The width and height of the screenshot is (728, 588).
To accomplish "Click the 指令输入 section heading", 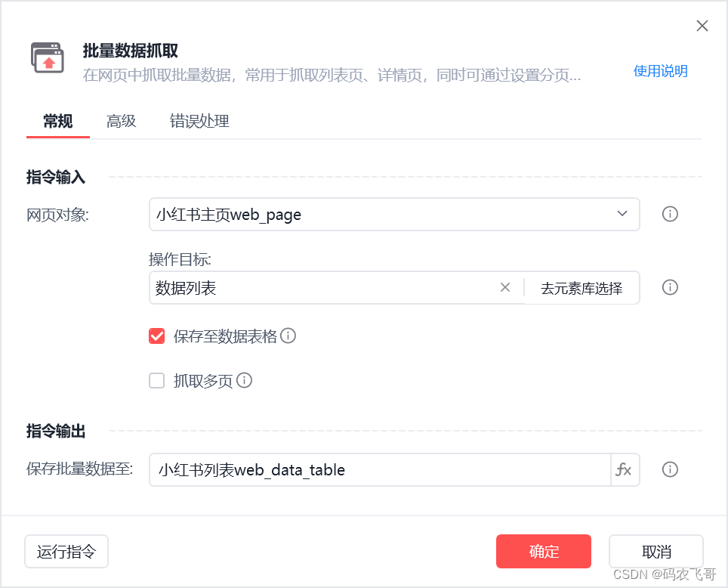I will [56, 177].
